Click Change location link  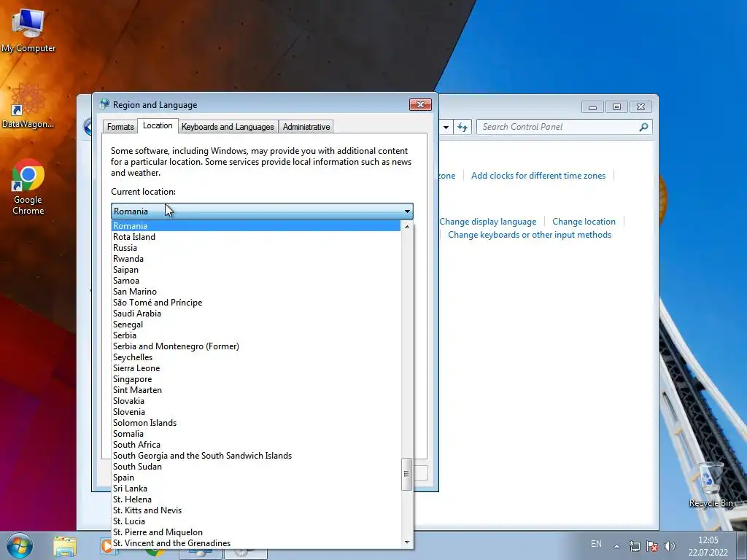point(584,222)
